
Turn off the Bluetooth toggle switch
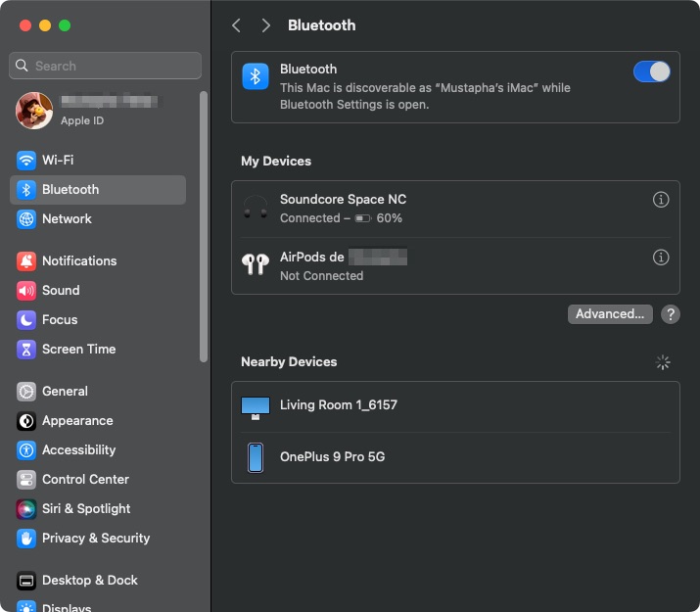click(651, 71)
